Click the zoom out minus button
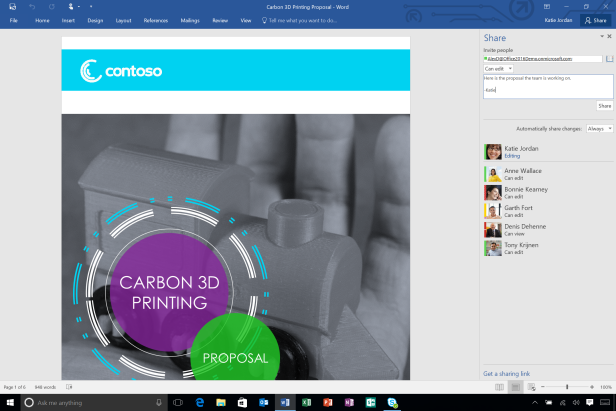Screen dimensions: 616x411 pyautogui.click(x=543, y=387)
